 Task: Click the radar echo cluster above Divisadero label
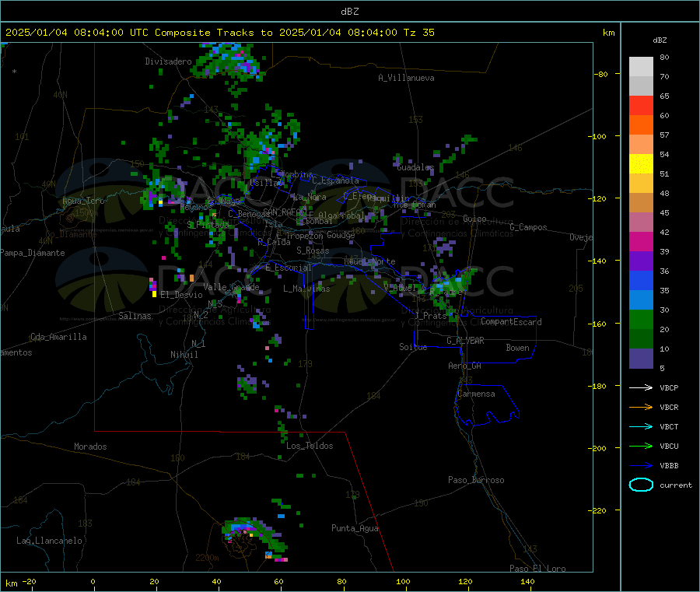228,62
